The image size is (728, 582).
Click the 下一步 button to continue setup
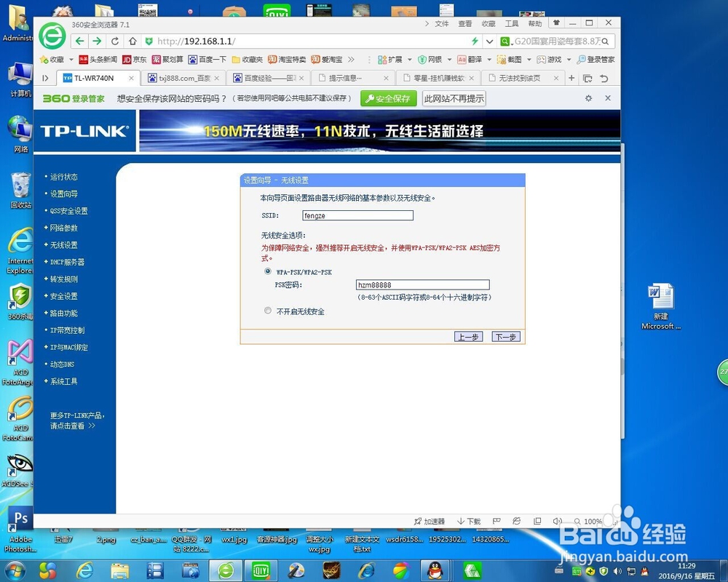tap(505, 337)
